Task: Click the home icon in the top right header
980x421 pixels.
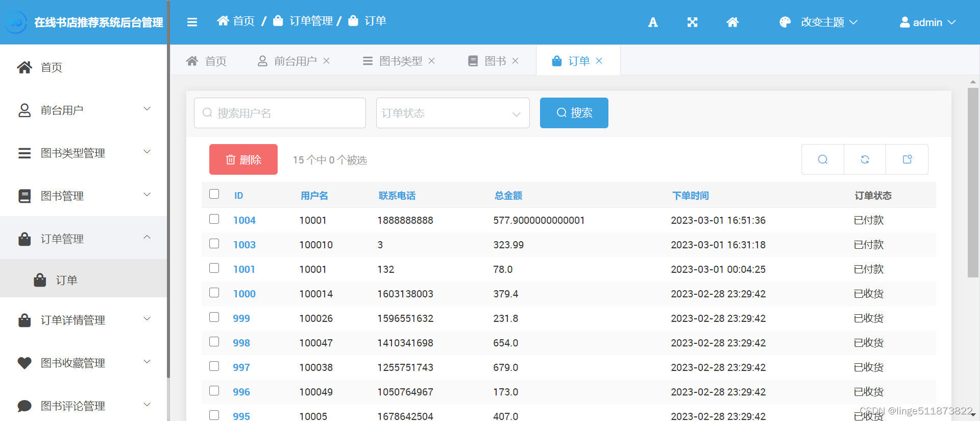Action: pos(732,22)
